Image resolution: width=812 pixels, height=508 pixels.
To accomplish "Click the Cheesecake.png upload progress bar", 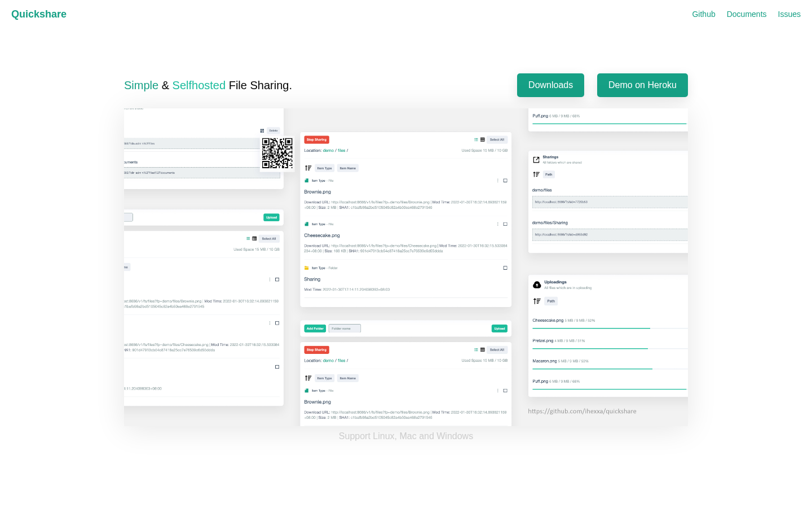I will pyautogui.click(x=610, y=328).
